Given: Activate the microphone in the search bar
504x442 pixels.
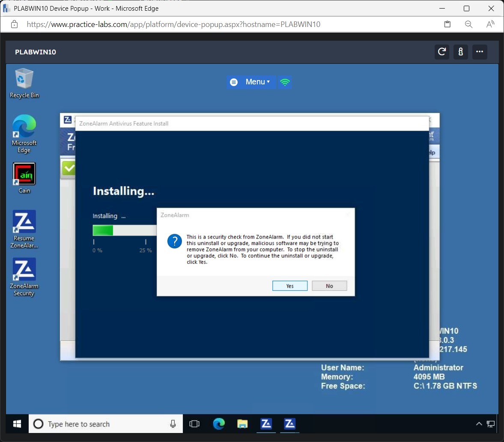Looking at the screenshot, I should tap(173, 424).
